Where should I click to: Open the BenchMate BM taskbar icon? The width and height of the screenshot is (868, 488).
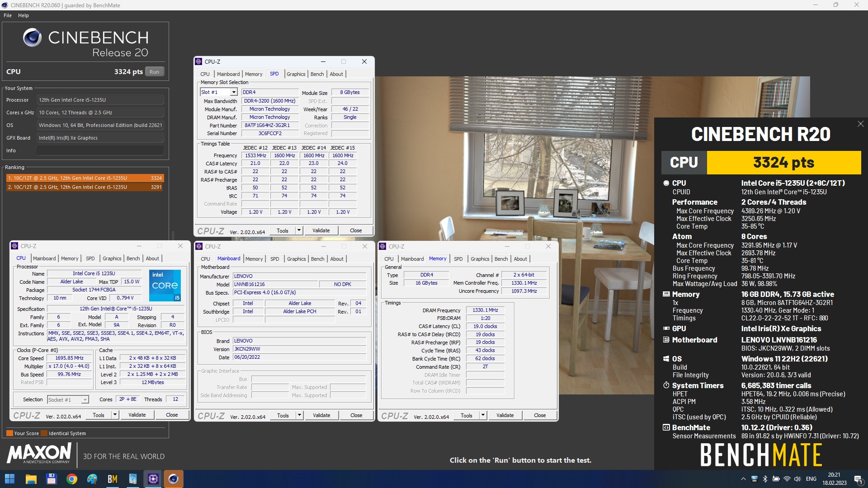tap(112, 479)
